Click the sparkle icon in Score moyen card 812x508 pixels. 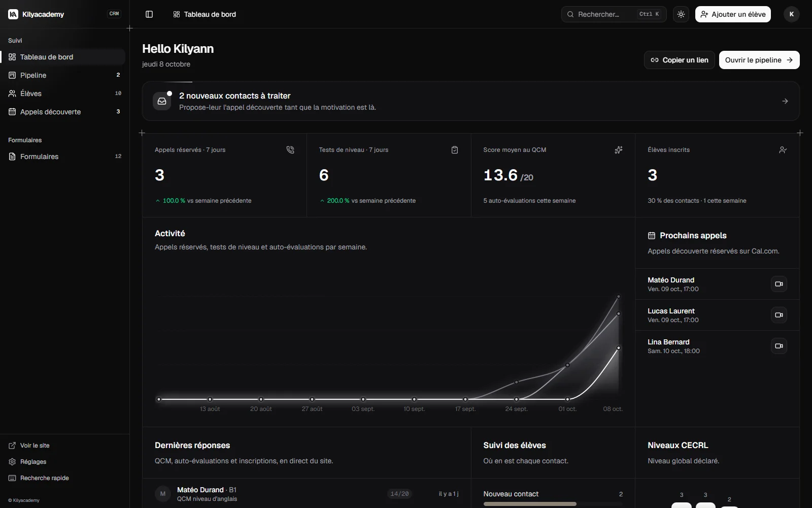[619, 150]
